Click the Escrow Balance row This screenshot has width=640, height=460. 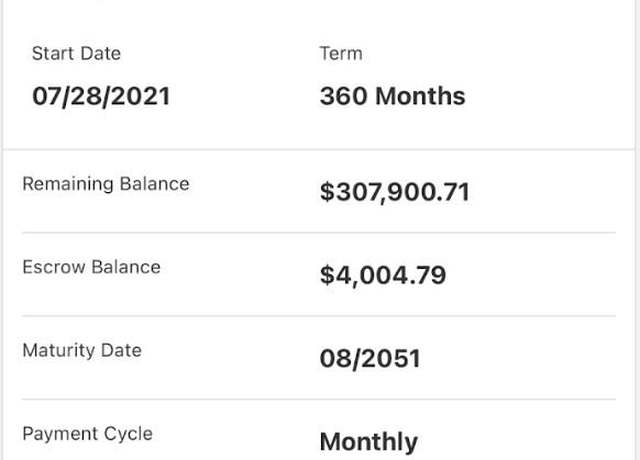tap(319, 275)
